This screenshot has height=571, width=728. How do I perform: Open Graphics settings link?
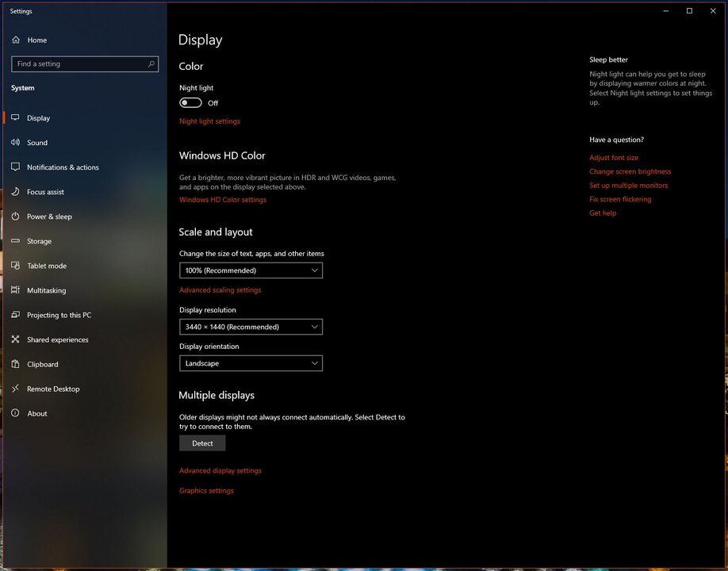[206, 491]
